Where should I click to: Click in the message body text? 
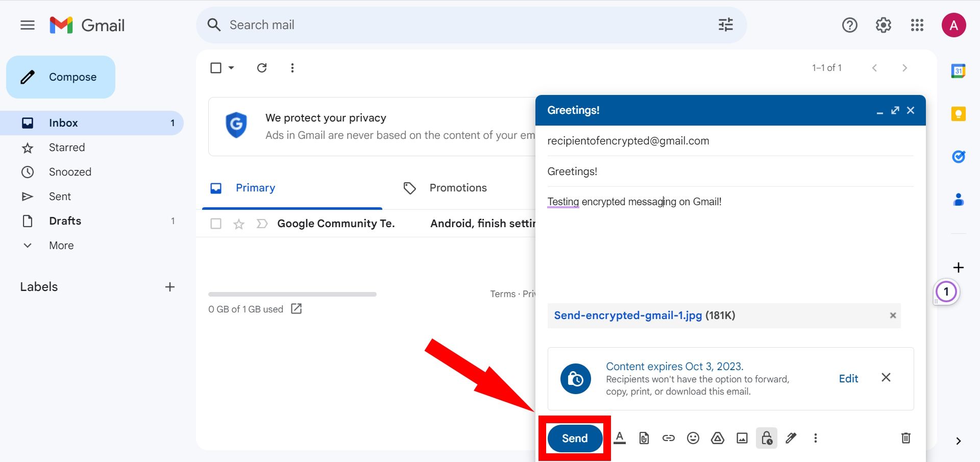pos(634,202)
